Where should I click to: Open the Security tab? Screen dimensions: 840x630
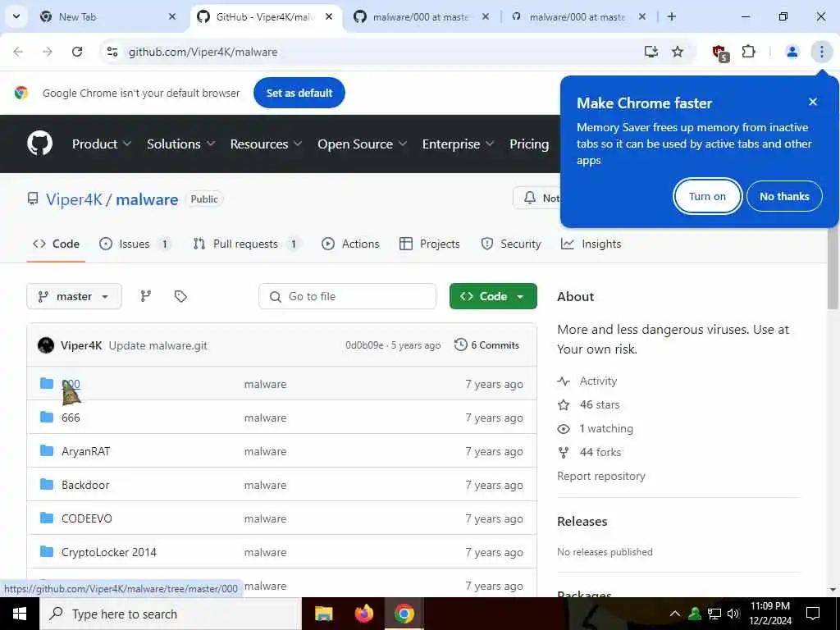pyautogui.click(x=511, y=244)
